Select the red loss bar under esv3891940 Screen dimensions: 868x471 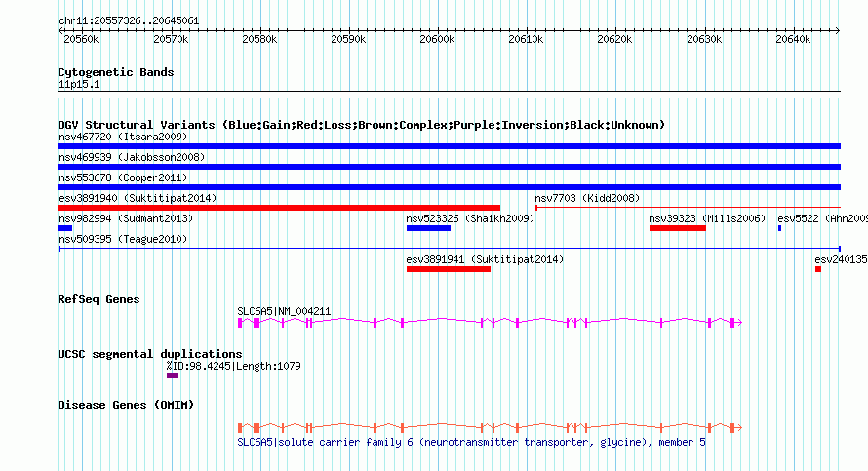click(x=279, y=208)
